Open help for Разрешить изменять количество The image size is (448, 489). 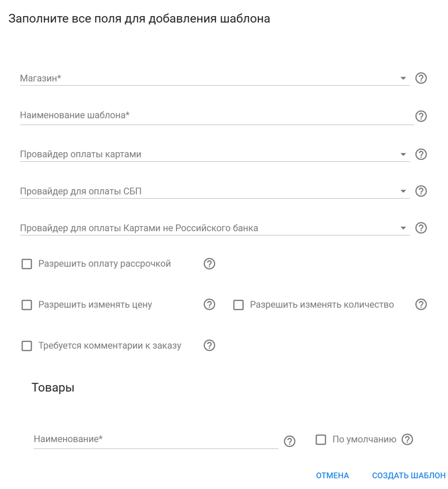click(421, 304)
